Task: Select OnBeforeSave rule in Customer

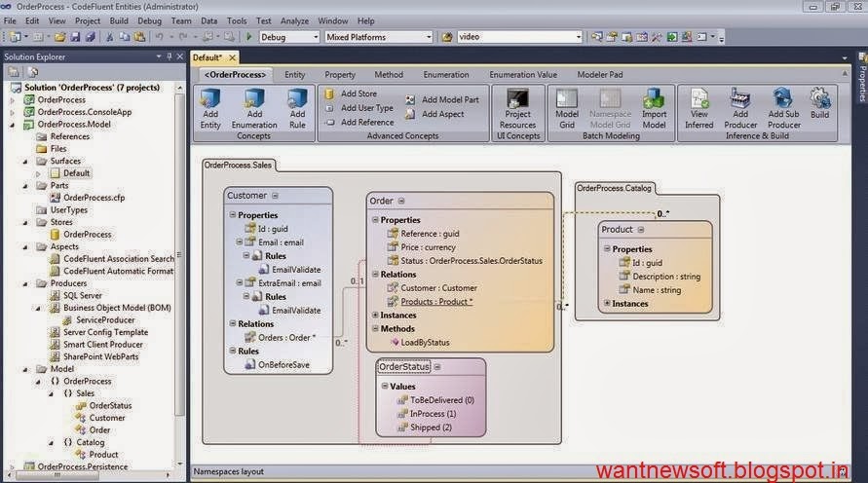Action: pyautogui.click(x=283, y=364)
